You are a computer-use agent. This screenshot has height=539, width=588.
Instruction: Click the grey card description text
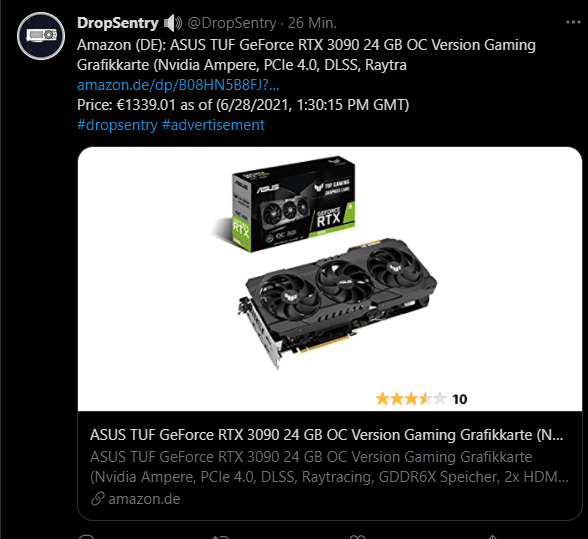point(329,467)
